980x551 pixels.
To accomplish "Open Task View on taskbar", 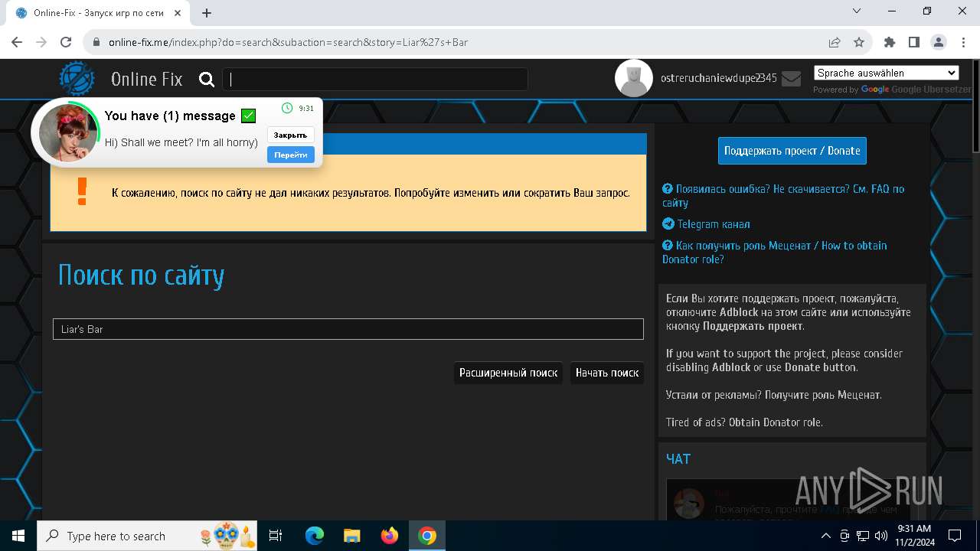I will click(x=276, y=536).
